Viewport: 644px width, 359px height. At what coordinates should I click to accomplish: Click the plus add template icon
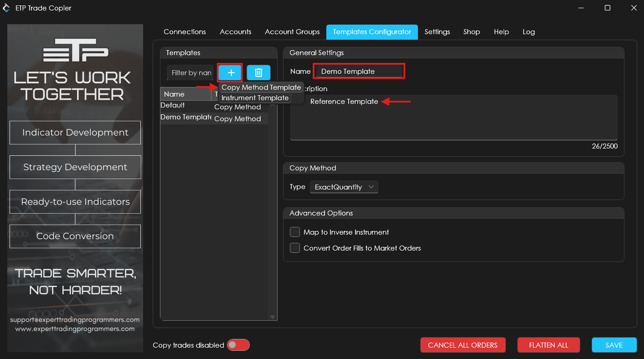point(230,72)
